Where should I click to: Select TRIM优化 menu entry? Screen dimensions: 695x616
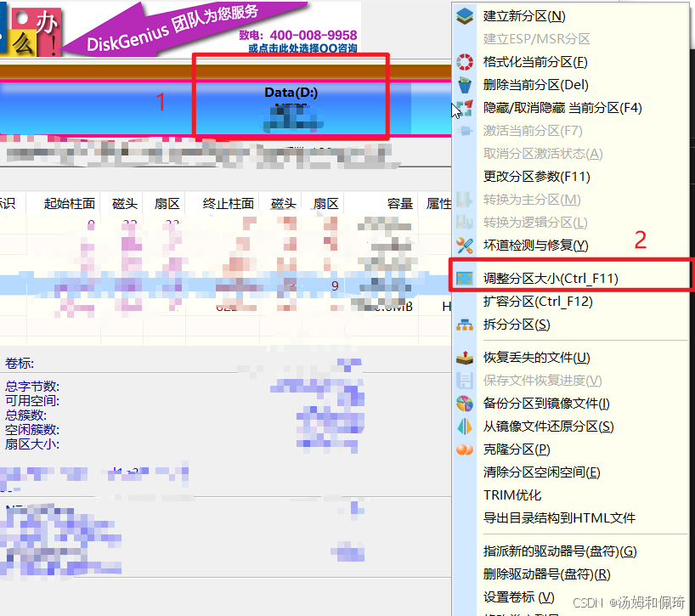coord(512,495)
